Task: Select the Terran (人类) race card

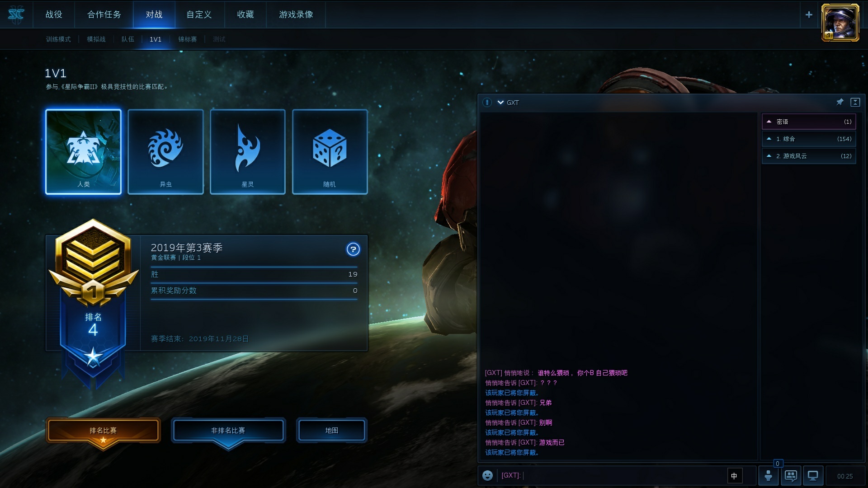Action: click(x=83, y=152)
